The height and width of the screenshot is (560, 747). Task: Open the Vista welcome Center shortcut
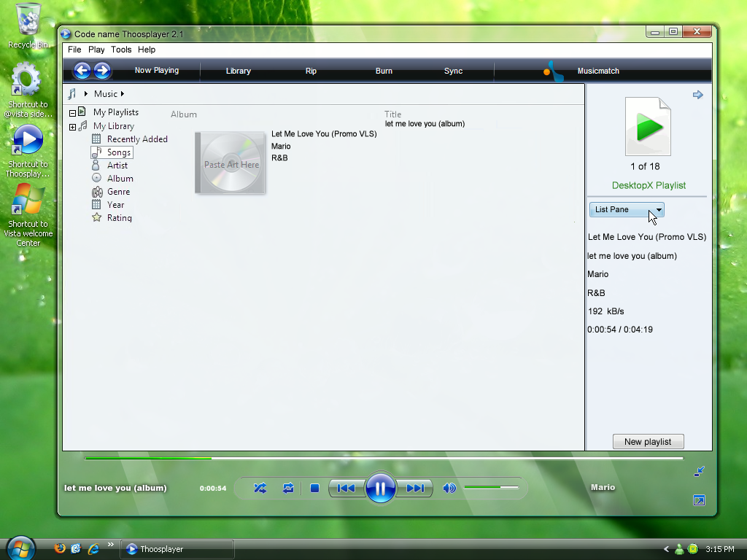click(x=28, y=216)
